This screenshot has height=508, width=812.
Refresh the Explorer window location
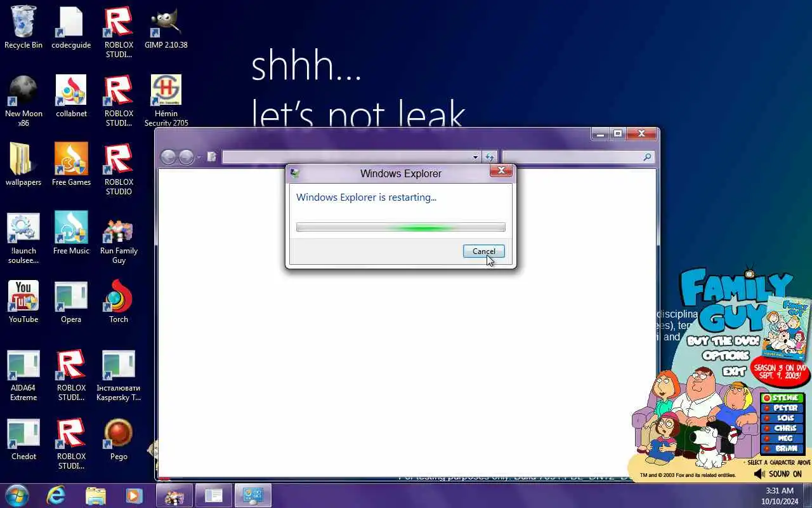(490, 157)
